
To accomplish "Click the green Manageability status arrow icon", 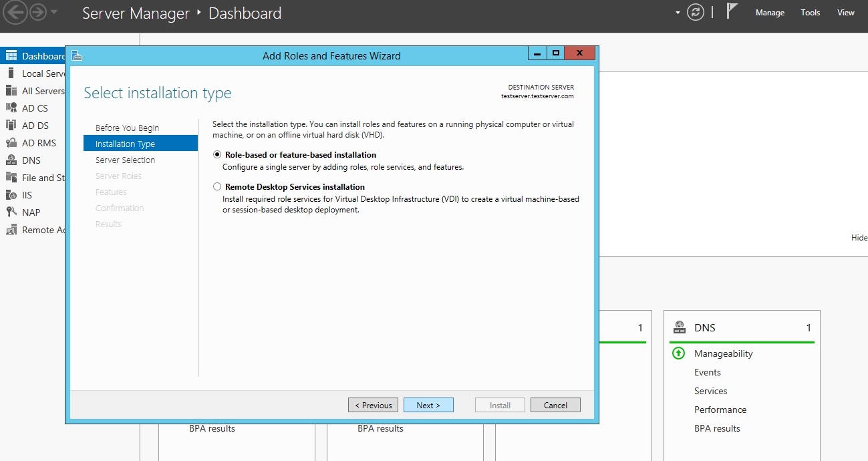I will tap(678, 353).
